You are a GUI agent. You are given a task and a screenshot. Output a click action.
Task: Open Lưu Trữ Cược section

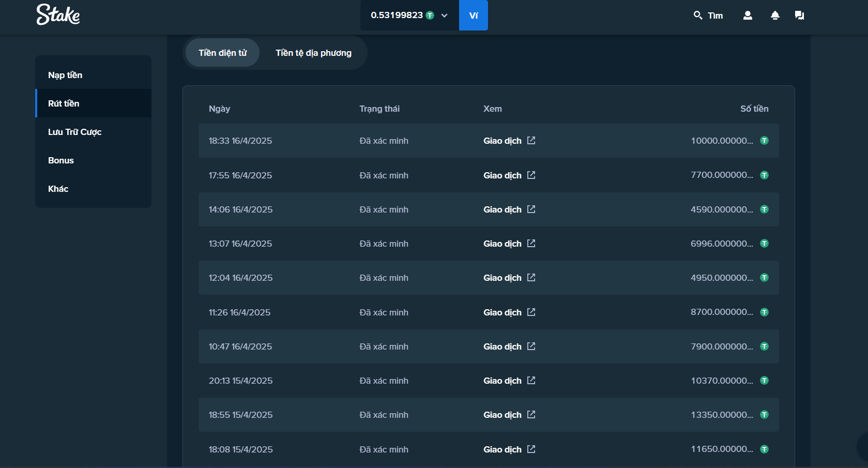pyautogui.click(x=74, y=132)
